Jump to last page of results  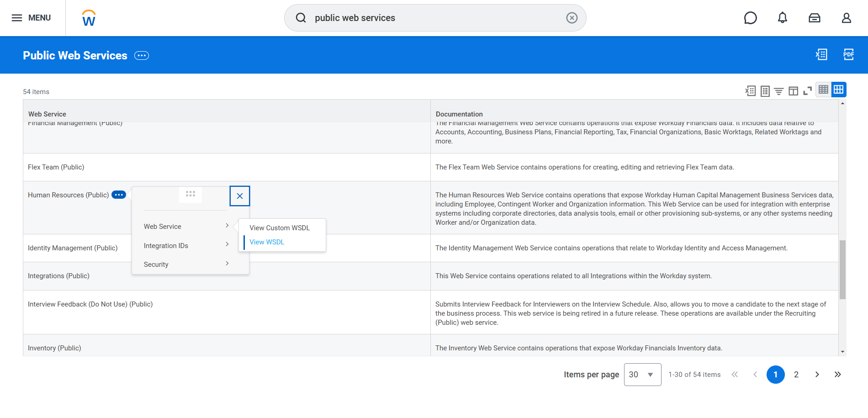(x=837, y=375)
